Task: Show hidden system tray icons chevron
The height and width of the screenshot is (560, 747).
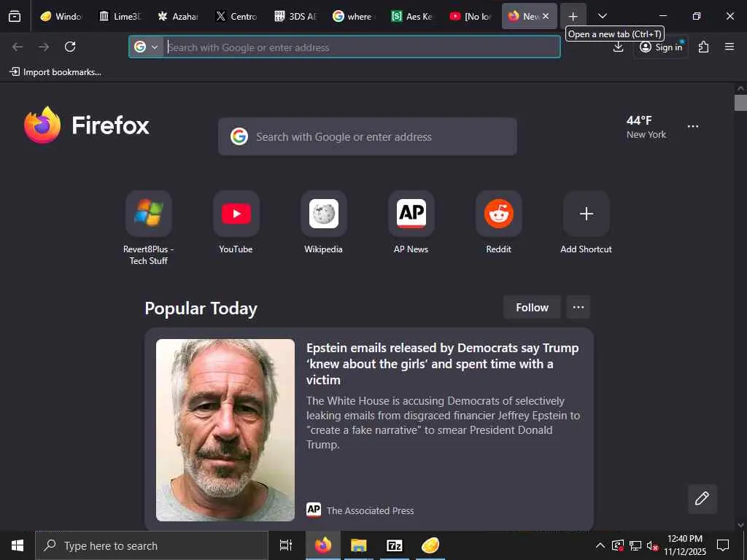Action: coord(600,545)
